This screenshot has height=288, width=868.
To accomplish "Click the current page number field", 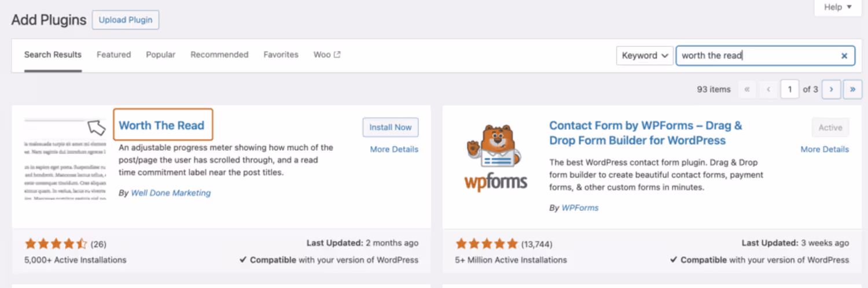I will (x=789, y=89).
